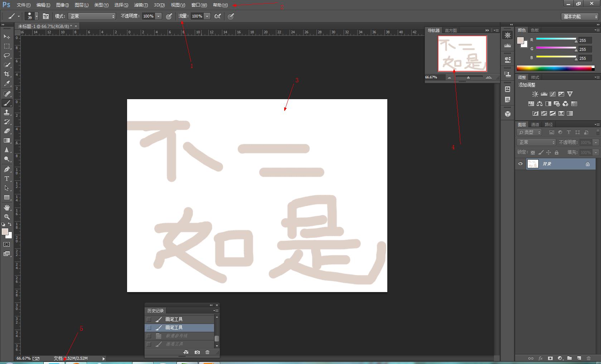
Task: Toggle lock all in Layers
Action: pos(557,152)
